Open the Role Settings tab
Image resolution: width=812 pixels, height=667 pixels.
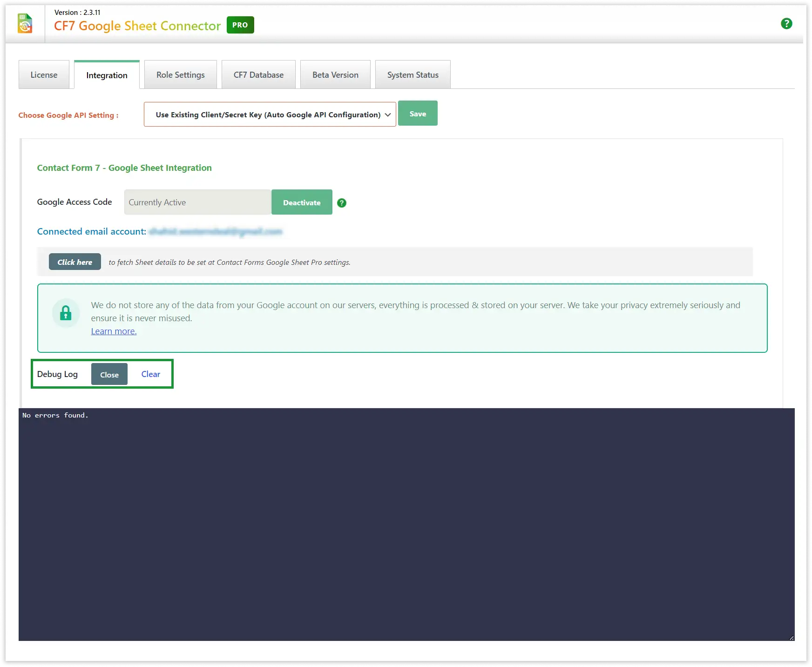pos(180,75)
